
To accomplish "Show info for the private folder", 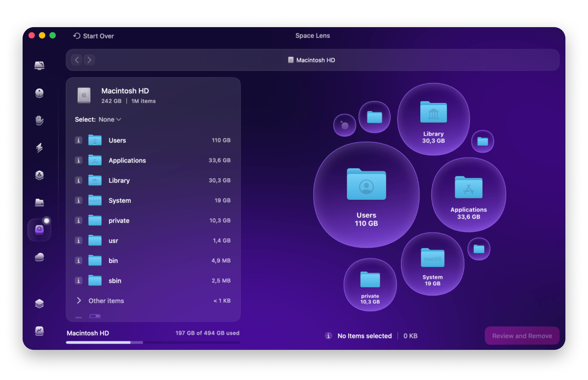I will coord(78,220).
